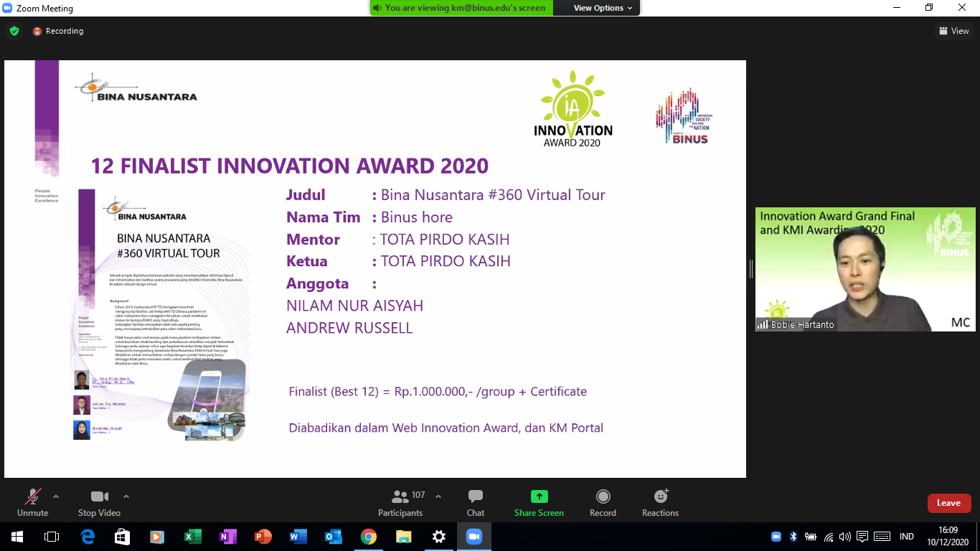Leave the meeting
980x551 pixels.
[x=948, y=503]
